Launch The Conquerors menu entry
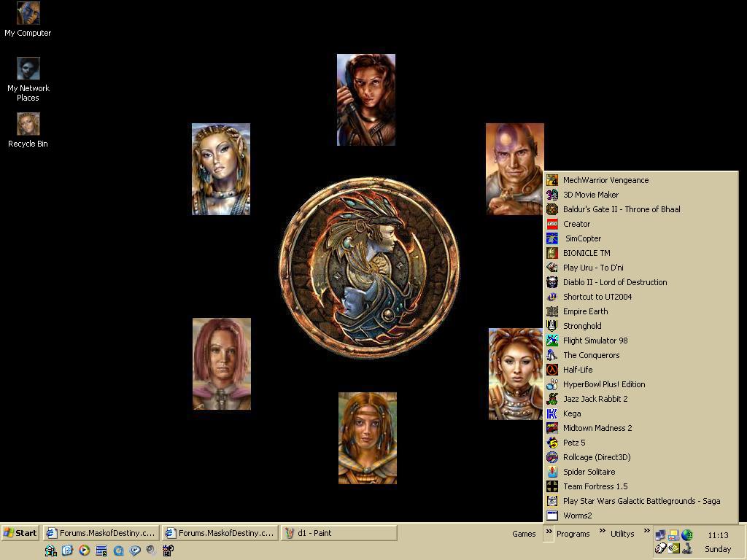This screenshot has width=747, height=560. 640,355
